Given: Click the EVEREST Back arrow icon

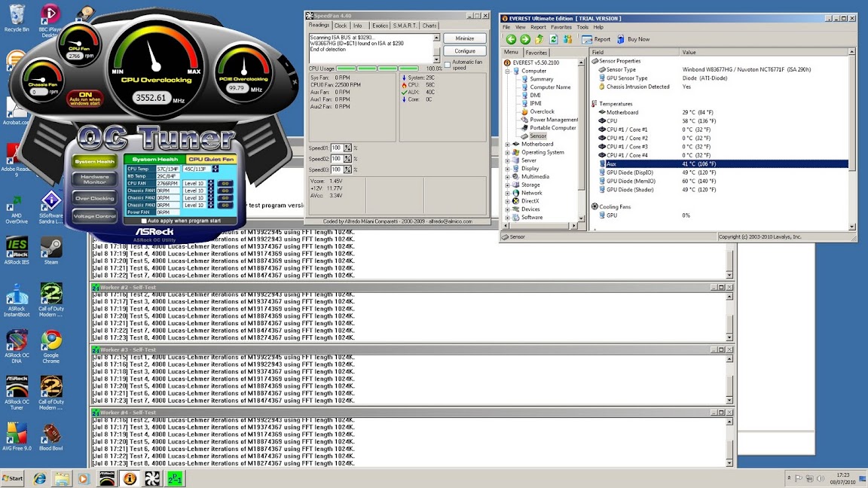Looking at the screenshot, I should (x=510, y=39).
